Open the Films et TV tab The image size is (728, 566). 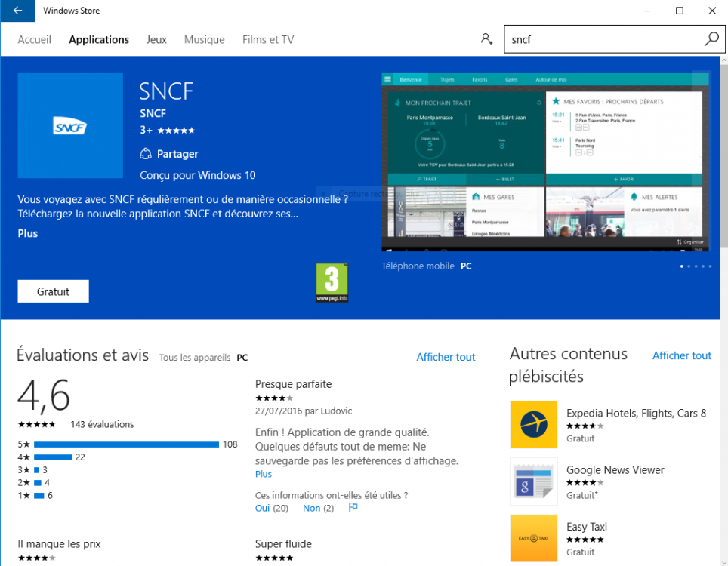coord(268,39)
